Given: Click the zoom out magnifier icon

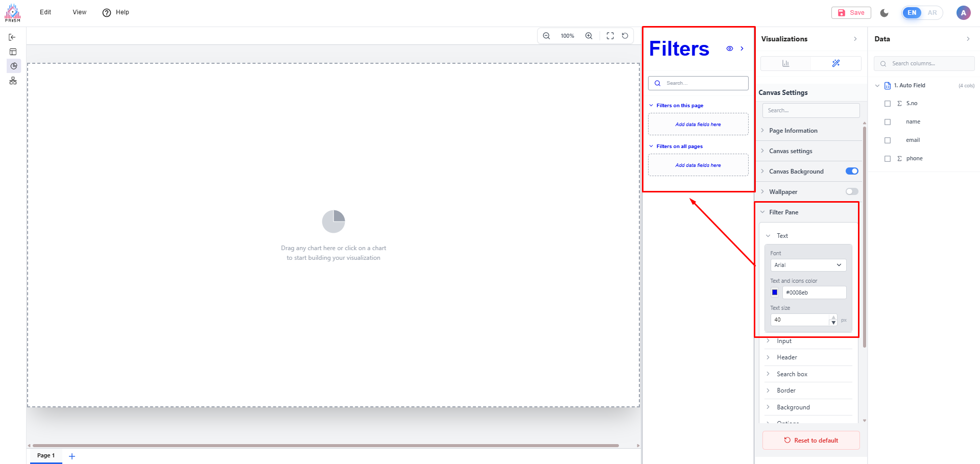Looking at the screenshot, I should coord(546,36).
